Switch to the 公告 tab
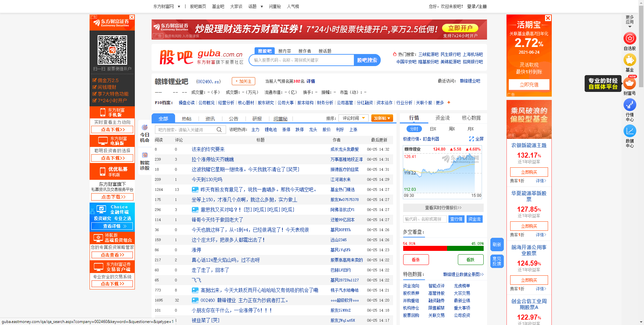The width and height of the screenshot is (644, 325). click(x=233, y=119)
